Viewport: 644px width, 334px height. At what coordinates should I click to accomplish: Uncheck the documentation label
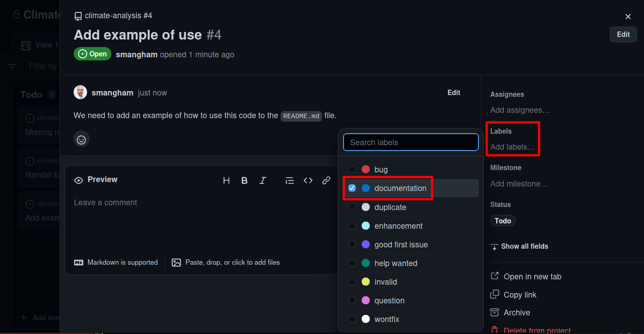(x=352, y=188)
